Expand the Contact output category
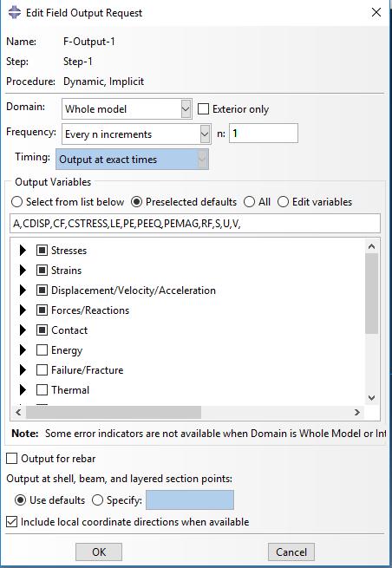The image size is (392, 568). pos(23,330)
